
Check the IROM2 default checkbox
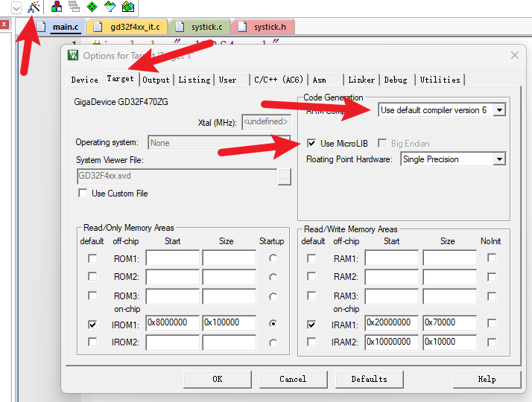(x=92, y=341)
